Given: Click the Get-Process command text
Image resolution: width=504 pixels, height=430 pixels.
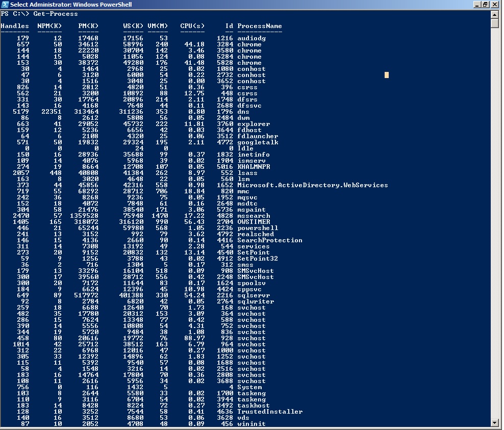Looking at the screenshot, I should (x=55, y=14).
